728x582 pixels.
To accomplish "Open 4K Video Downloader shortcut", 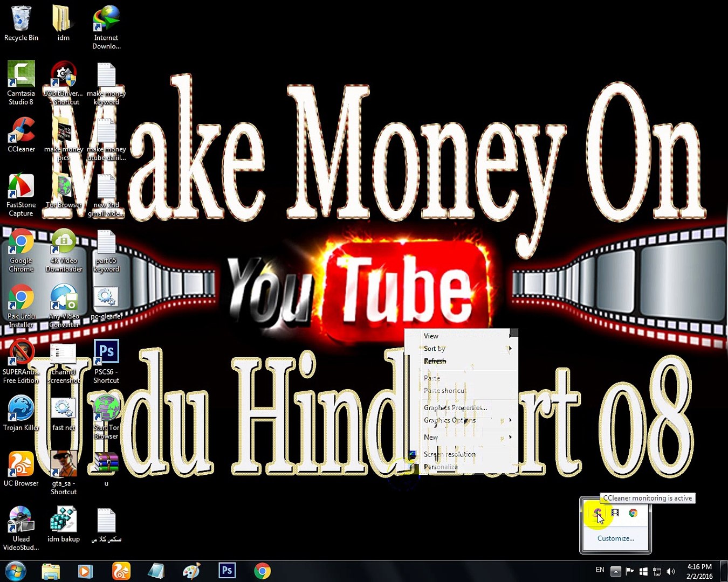I will (64, 251).
